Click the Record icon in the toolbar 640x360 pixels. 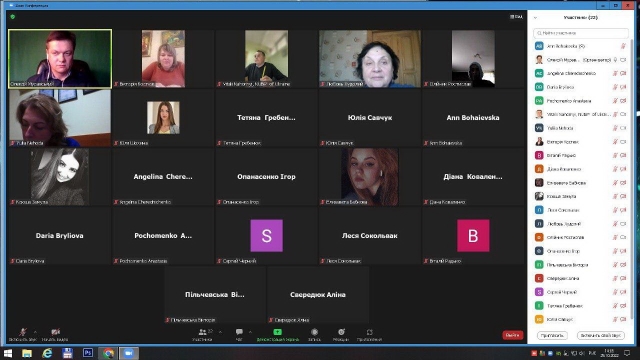[x=314, y=332]
